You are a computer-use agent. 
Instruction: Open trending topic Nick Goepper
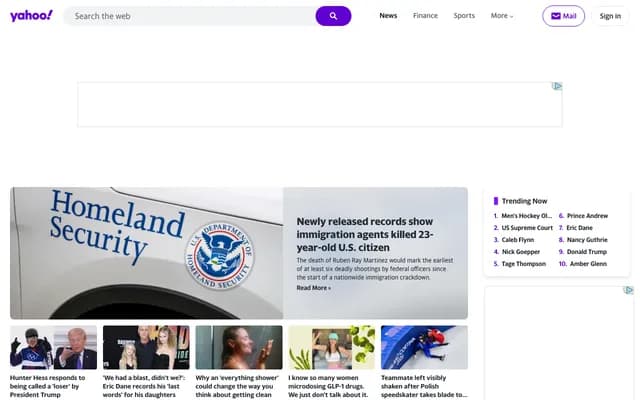click(520, 252)
